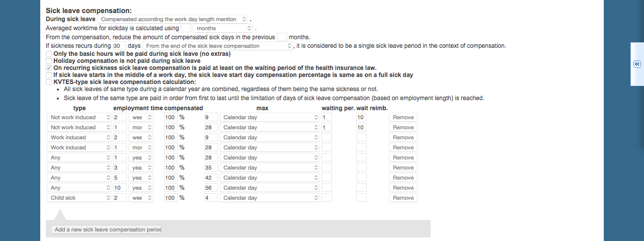The height and width of the screenshot is (241, 644).
Task: Uncheck recurring sickness waiting period checkbox
Action: click(x=49, y=68)
